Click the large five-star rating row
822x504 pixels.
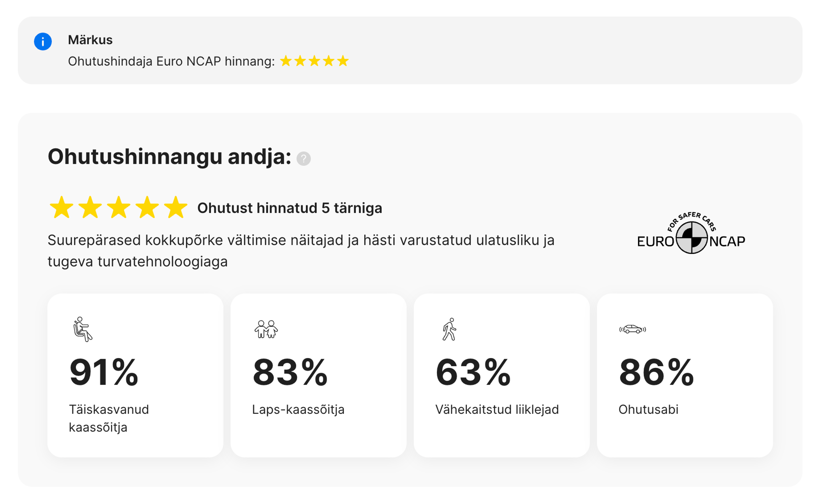pos(118,208)
